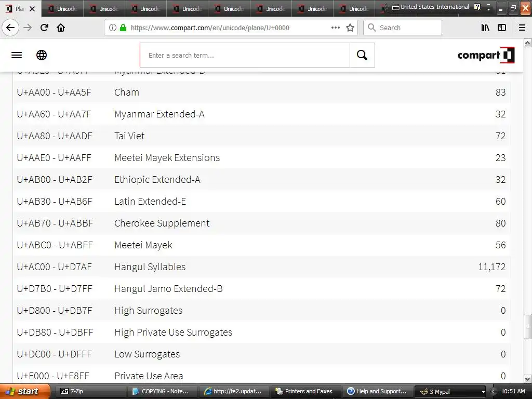The image size is (532, 399).
Task: Open the site information icon in the address bar
Action: click(113, 28)
